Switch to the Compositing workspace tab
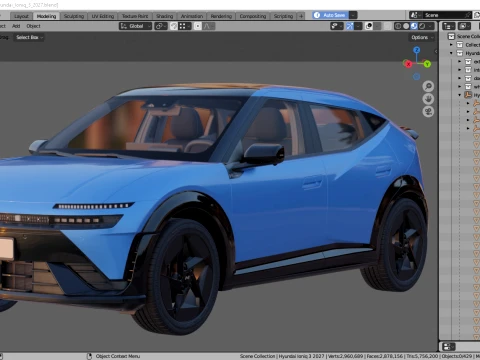 coord(253,16)
